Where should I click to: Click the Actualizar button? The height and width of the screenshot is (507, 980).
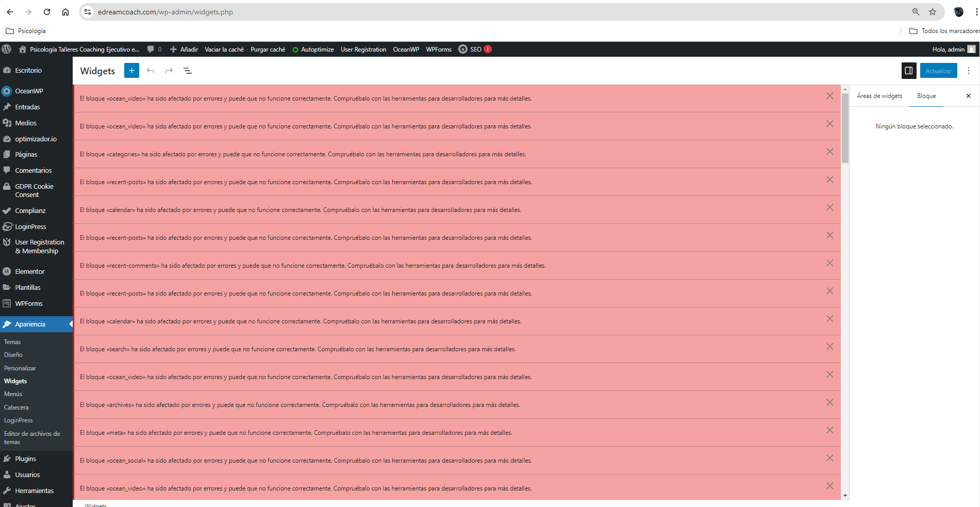(938, 71)
